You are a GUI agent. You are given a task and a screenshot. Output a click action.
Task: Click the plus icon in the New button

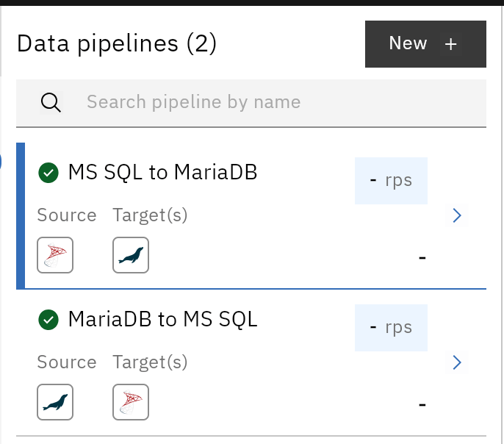(x=450, y=44)
